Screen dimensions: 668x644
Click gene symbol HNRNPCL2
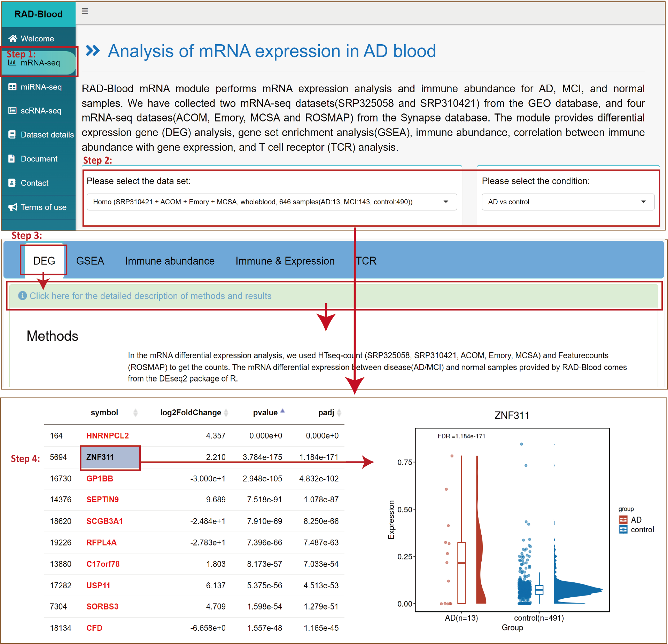click(108, 435)
